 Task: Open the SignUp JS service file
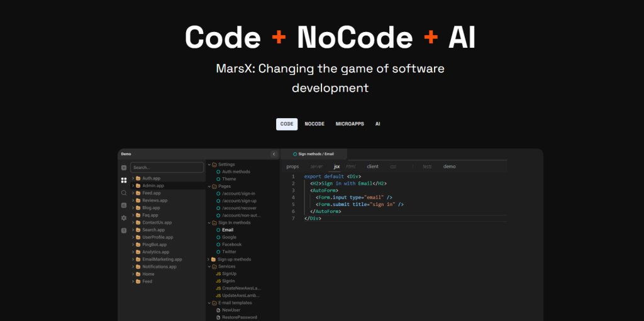point(229,274)
